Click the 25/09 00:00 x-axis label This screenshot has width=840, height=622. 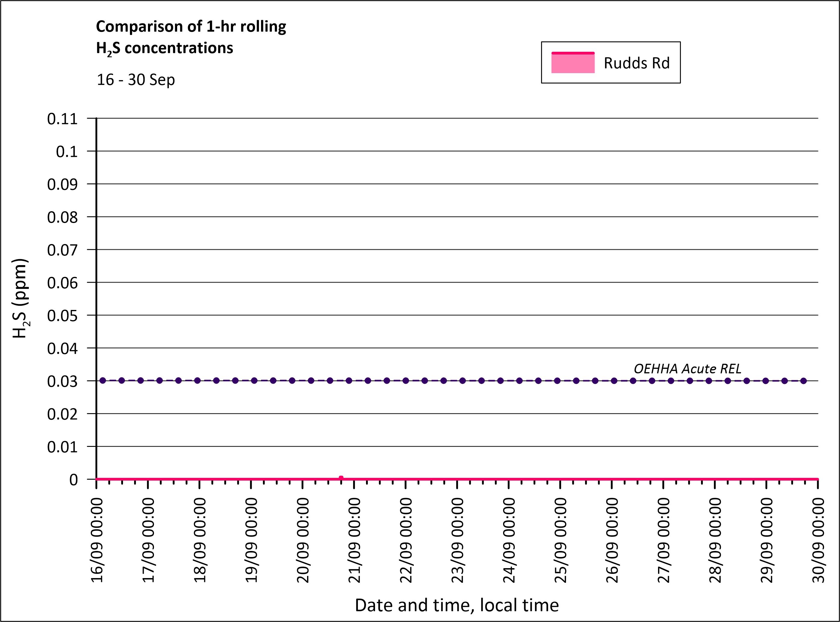pos(560,540)
